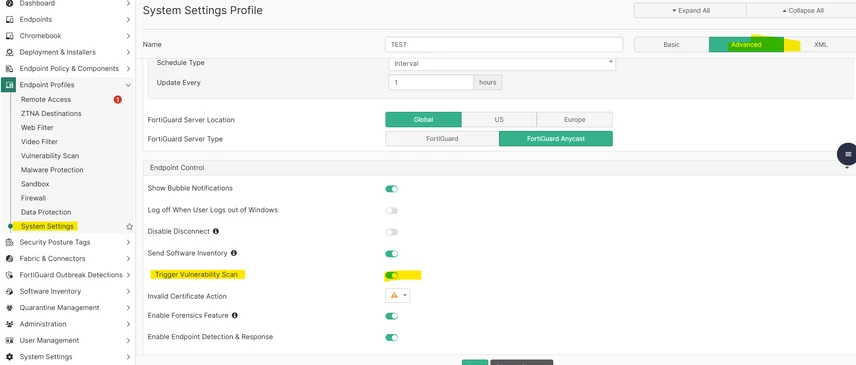Expand the Security Posture Tags chevron
Image resolution: width=856 pixels, height=365 pixels.
pos(128,242)
